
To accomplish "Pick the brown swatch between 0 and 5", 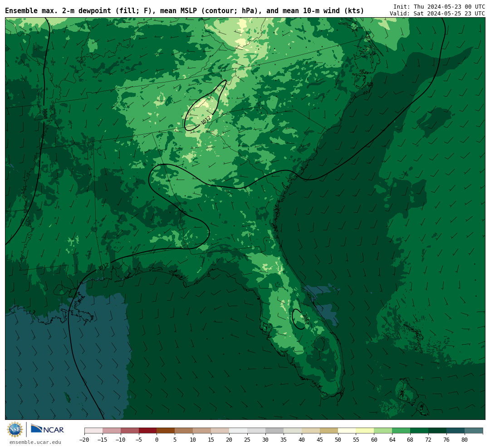I will [x=166, y=431].
